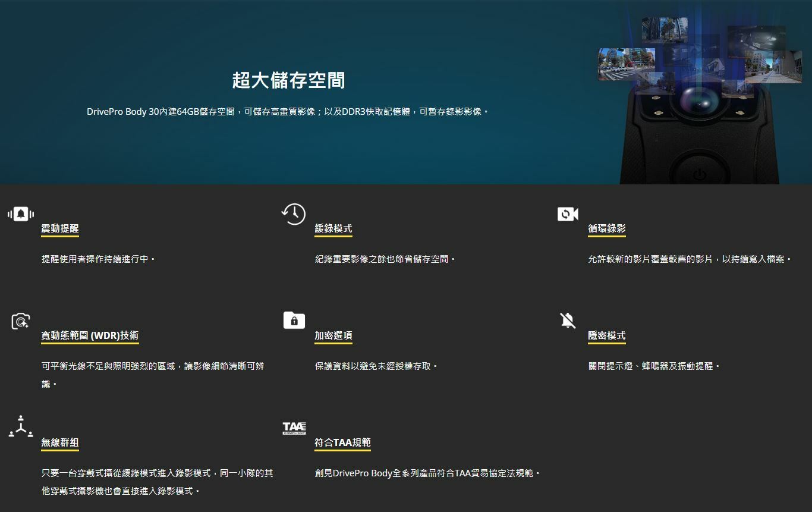The image size is (812, 512).
Task: Select the 震動提醒 heading
Action: click(x=60, y=228)
